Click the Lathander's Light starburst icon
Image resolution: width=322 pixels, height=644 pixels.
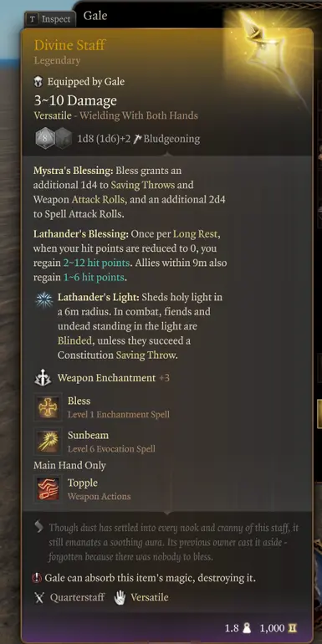(43, 299)
